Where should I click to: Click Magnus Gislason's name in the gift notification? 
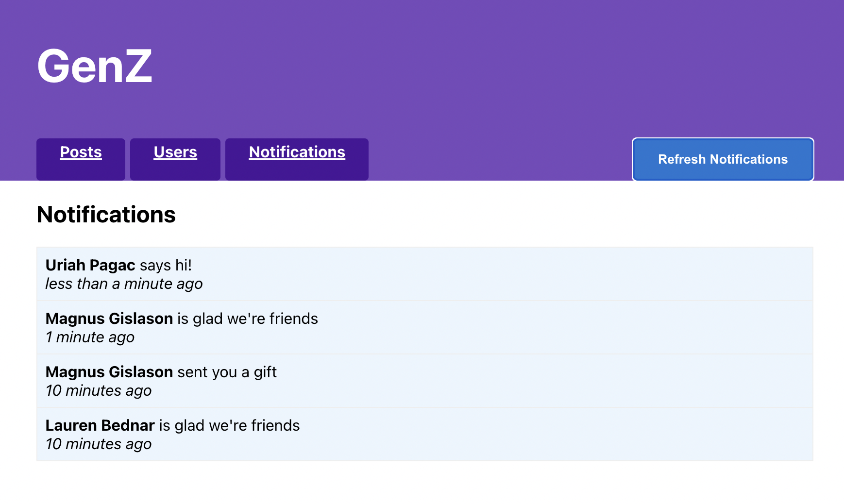(x=109, y=372)
